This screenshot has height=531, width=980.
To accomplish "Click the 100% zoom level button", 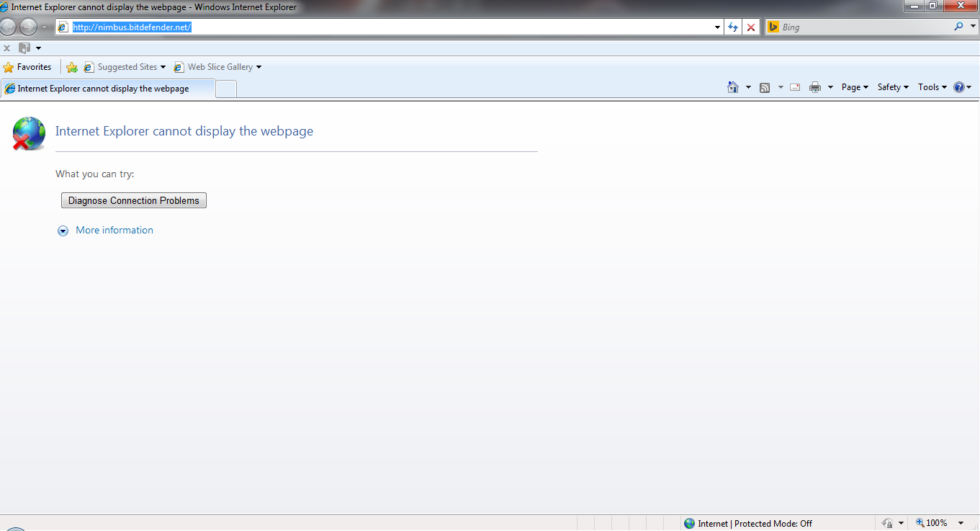I will pos(931,523).
